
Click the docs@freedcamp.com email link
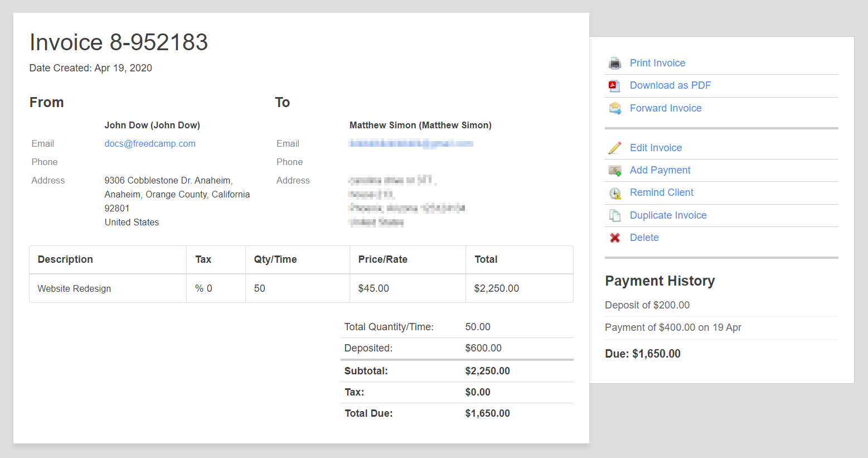[150, 143]
